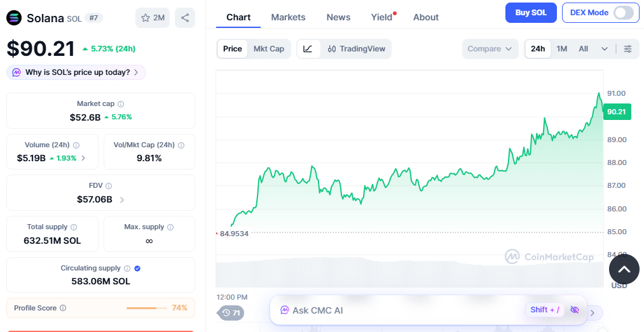Show Profile Score info icon
644x332 pixels.
pos(63,308)
